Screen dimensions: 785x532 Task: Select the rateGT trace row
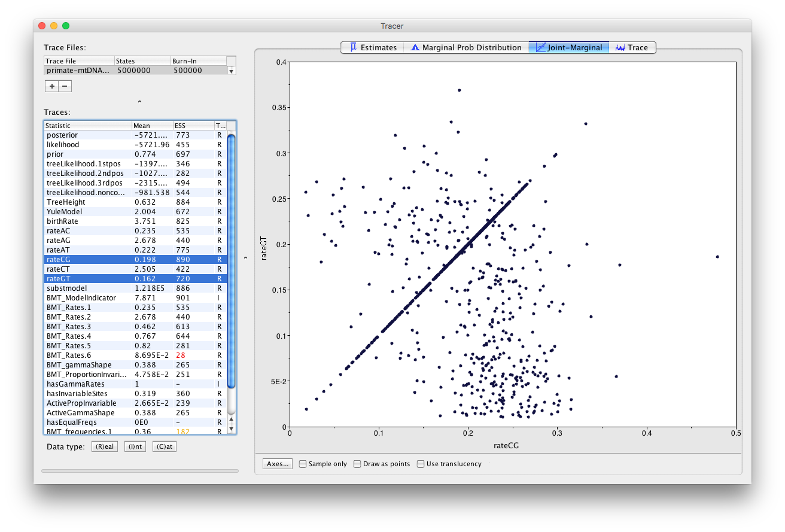(x=136, y=279)
